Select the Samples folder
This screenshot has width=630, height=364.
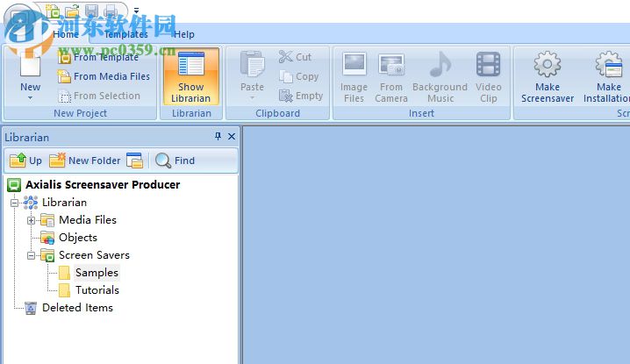point(97,273)
